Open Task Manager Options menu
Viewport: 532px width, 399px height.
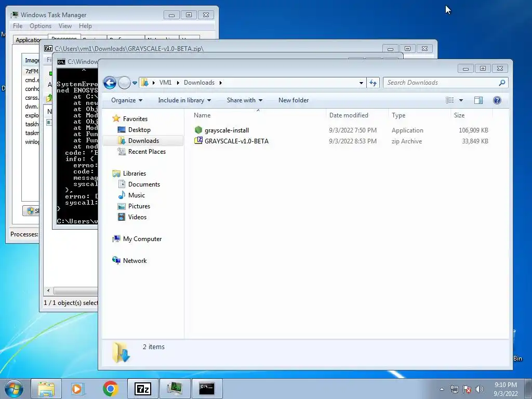click(41, 26)
